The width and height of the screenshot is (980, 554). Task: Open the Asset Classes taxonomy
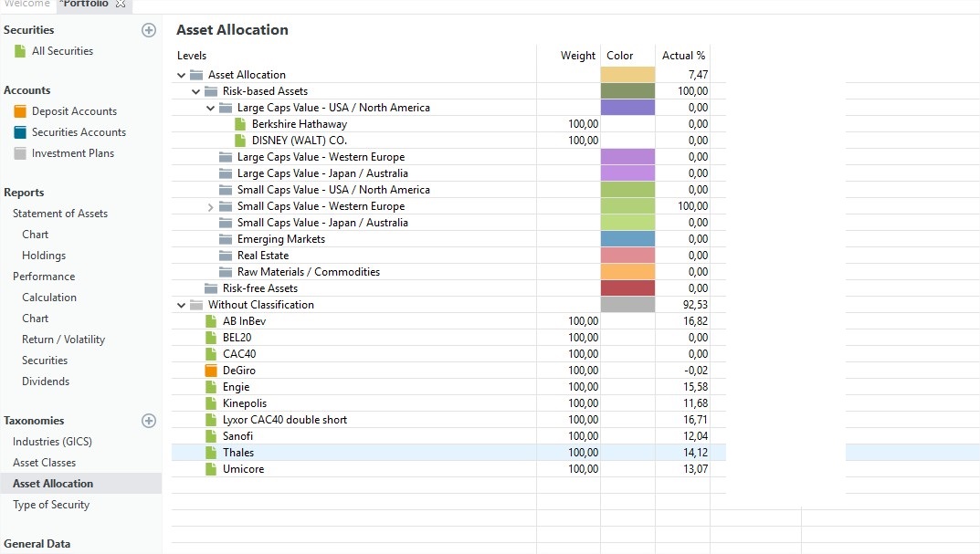click(x=45, y=463)
